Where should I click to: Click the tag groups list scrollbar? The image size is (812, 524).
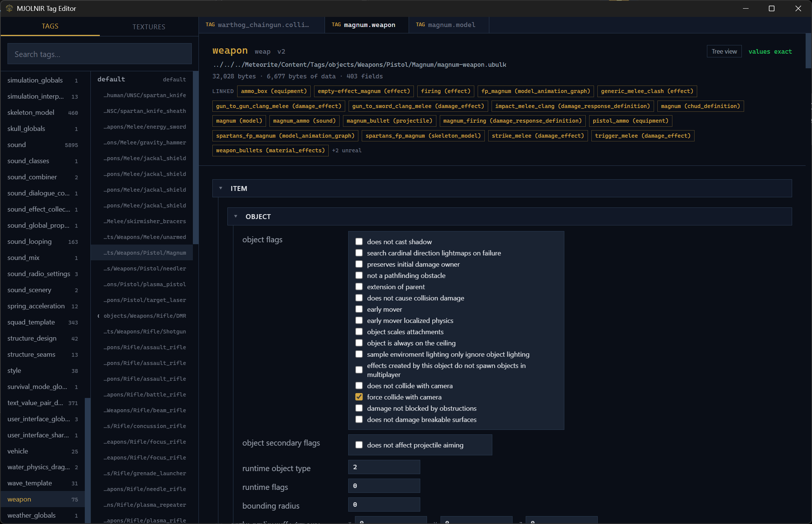pyautogui.click(x=88, y=460)
